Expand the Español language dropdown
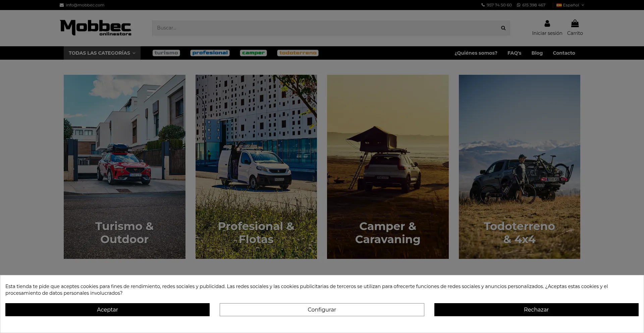Image resolution: width=644 pixels, height=333 pixels. (x=570, y=5)
